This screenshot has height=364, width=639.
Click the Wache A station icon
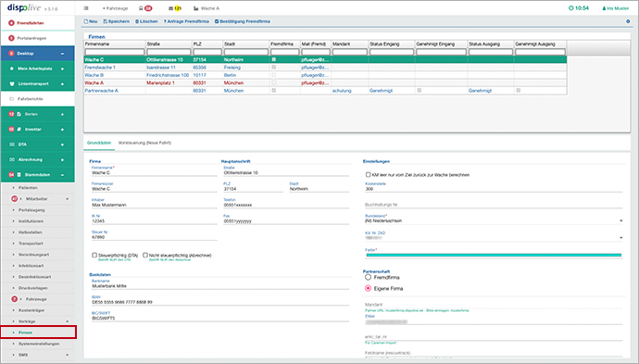click(207, 8)
